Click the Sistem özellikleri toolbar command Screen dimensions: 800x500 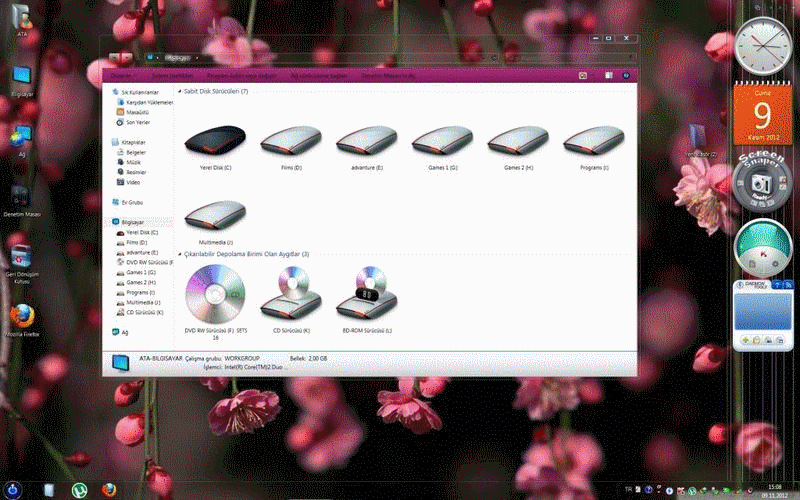173,76
